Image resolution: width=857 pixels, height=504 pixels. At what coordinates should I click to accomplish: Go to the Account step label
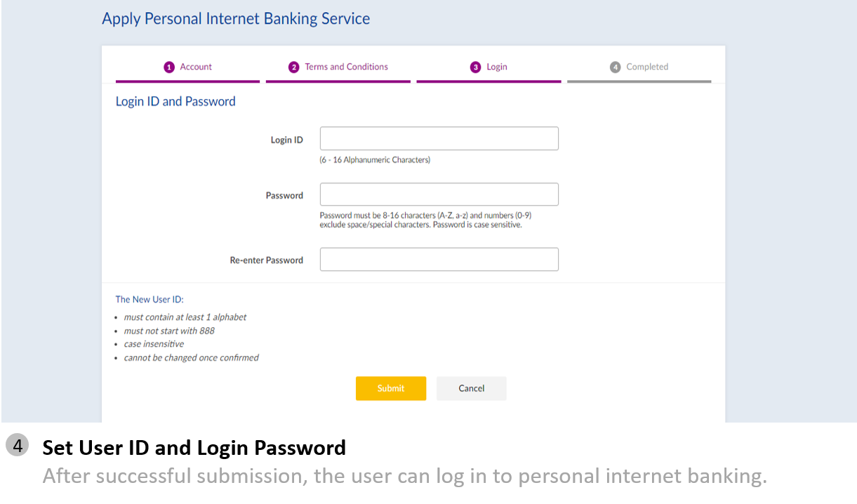[x=196, y=67]
